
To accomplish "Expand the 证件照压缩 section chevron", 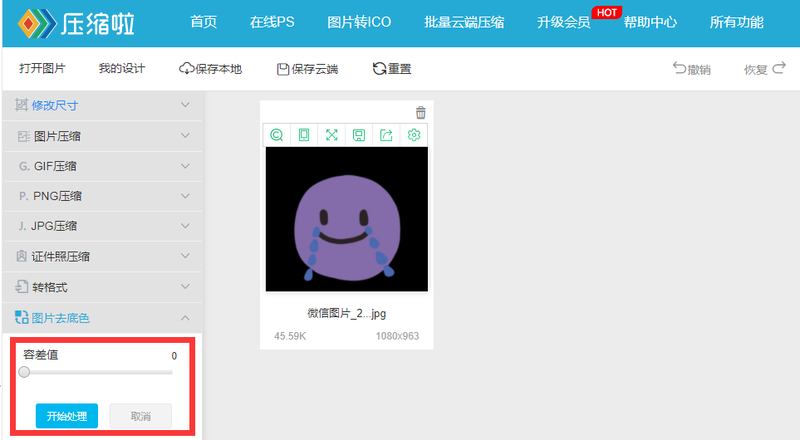I will click(x=185, y=256).
